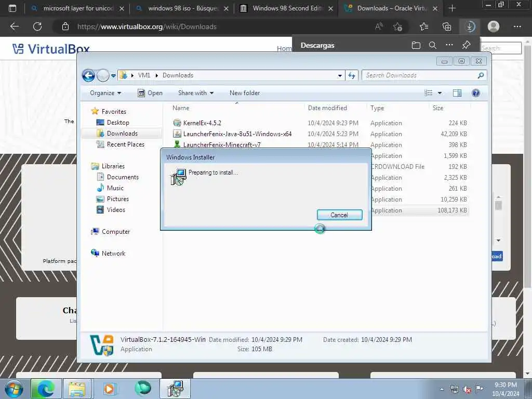Open browser Collections icon
This screenshot has width=532, height=399.
click(447, 26)
